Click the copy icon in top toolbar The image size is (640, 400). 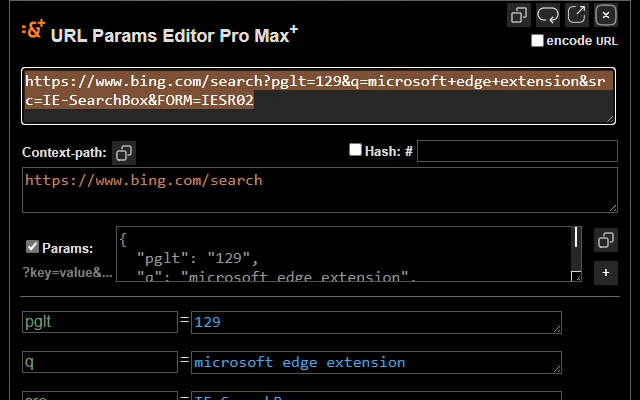518,16
